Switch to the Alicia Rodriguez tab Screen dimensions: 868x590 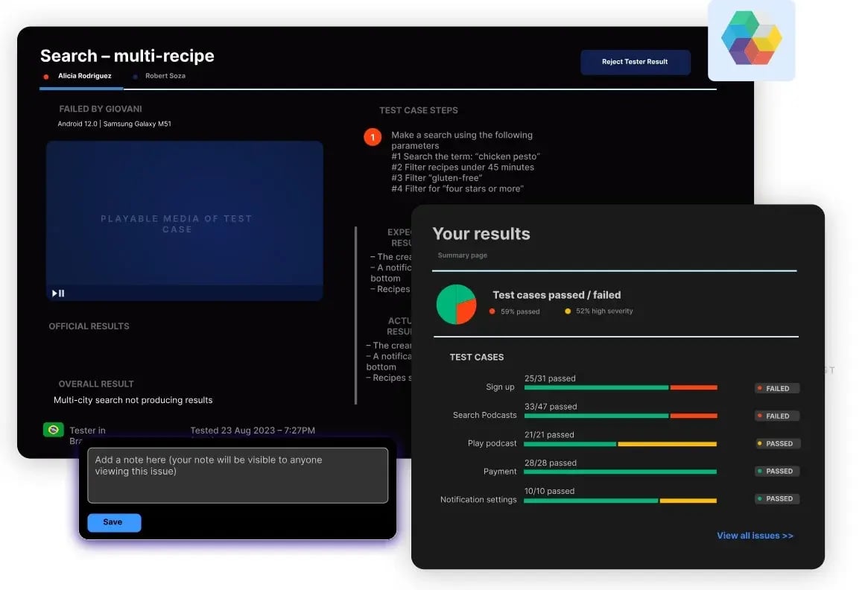click(x=84, y=76)
